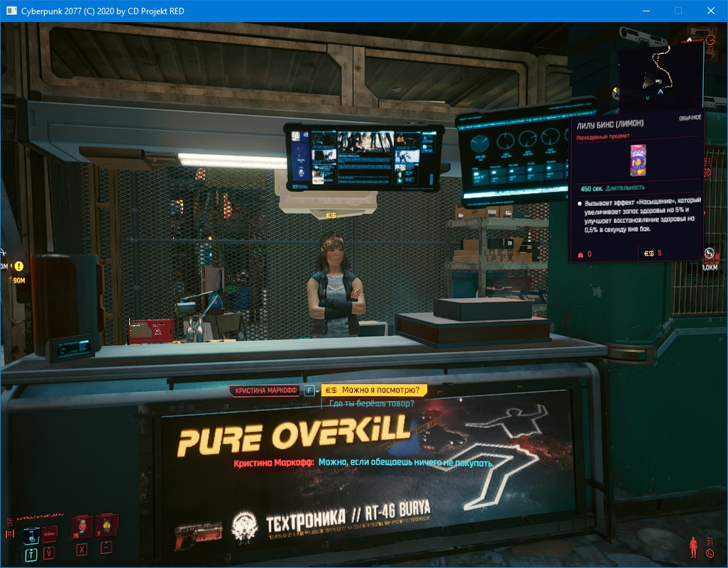This screenshot has width=728, height=568.
Task: Choose the dialogue line 'Где ты берёшь товар?'
Action: tap(371, 403)
